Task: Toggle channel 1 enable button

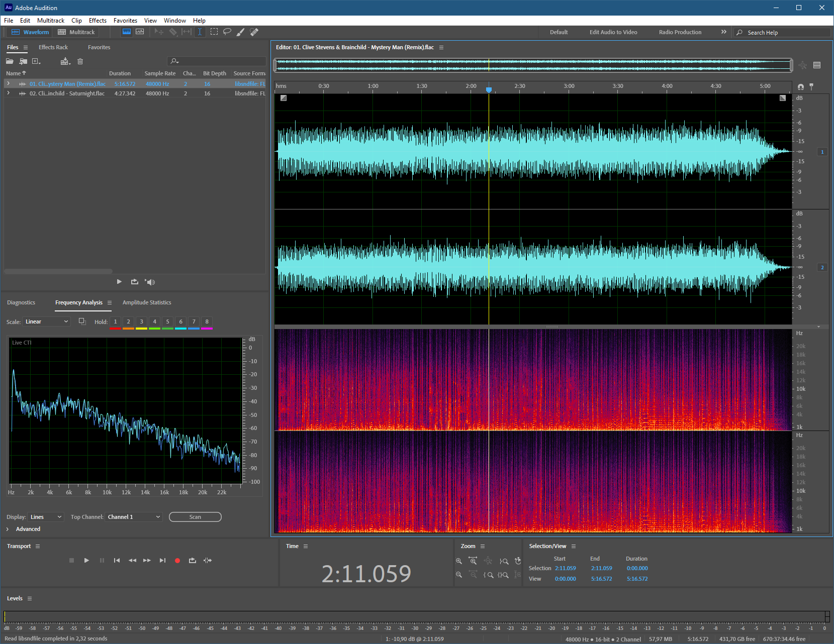Action: coord(822,152)
